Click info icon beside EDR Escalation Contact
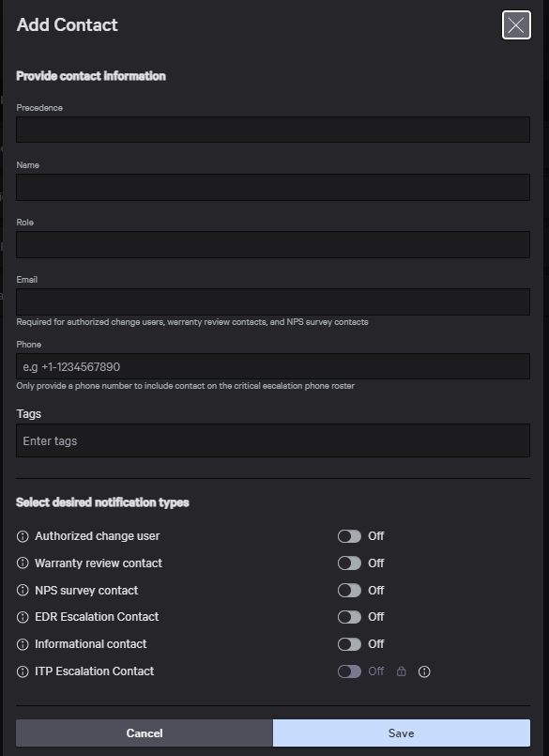549x756 pixels. tap(23, 617)
